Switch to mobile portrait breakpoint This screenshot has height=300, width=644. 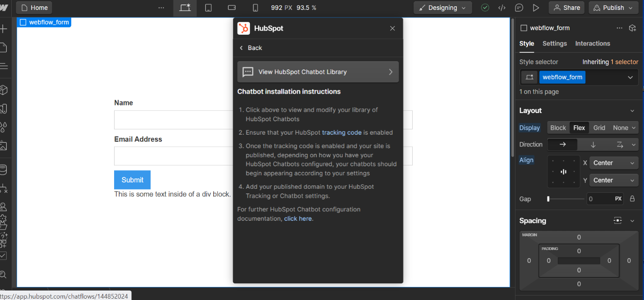coord(255,8)
